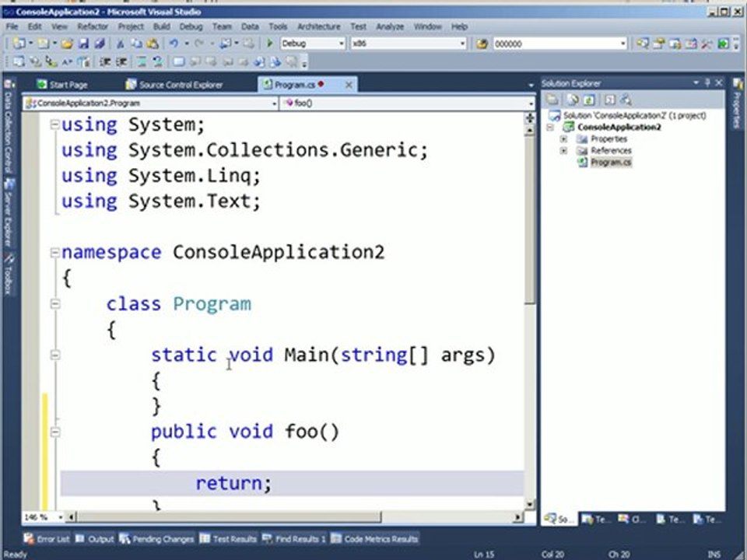The width and height of the screenshot is (747, 560).
Task: Open the Refactor menu
Action: coord(93,26)
